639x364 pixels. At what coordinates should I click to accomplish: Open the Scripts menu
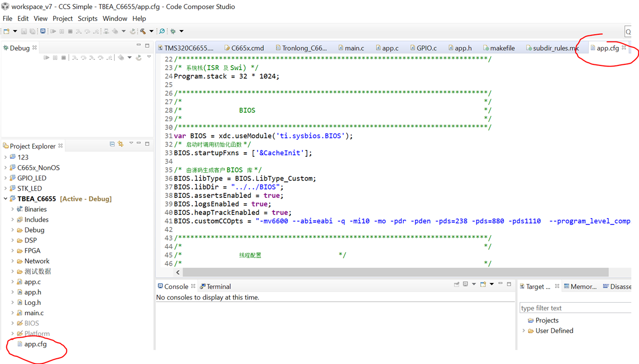coord(87,18)
